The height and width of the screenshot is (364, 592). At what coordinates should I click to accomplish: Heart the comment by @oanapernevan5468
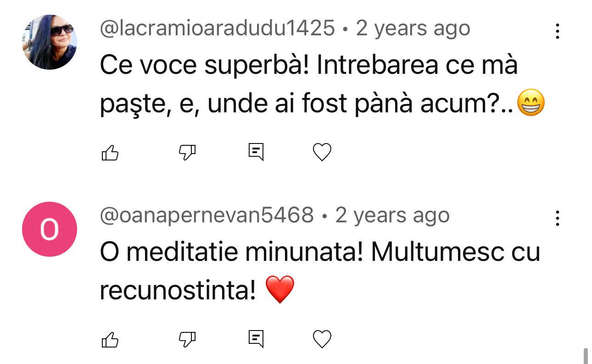click(x=322, y=339)
